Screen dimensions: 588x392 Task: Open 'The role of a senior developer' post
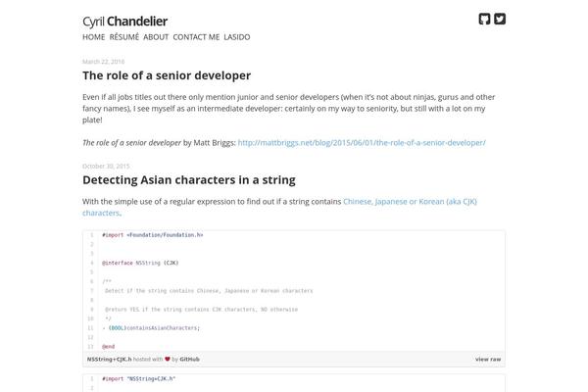[x=167, y=75]
